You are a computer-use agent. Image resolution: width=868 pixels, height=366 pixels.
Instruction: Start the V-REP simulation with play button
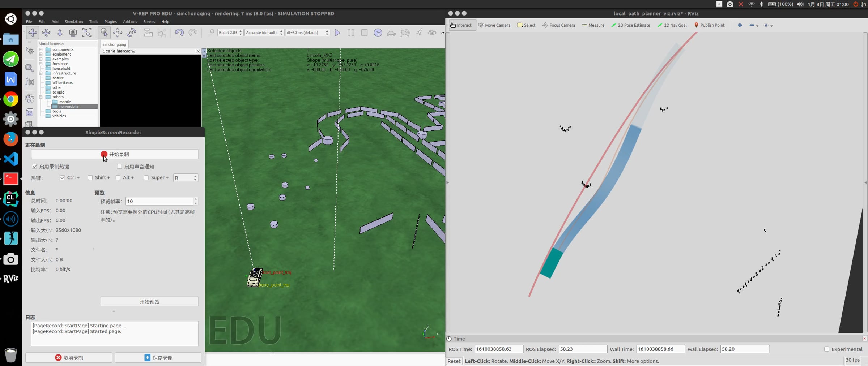pyautogui.click(x=337, y=33)
